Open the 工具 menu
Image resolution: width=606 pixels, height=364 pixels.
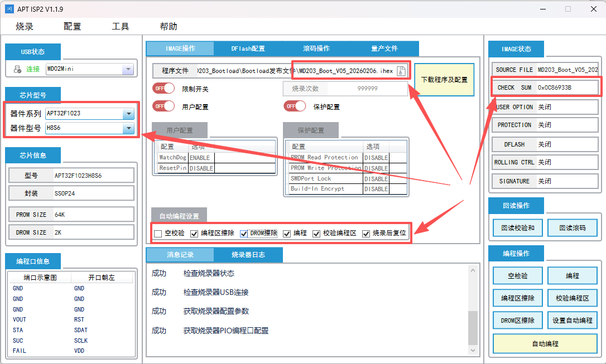point(121,26)
